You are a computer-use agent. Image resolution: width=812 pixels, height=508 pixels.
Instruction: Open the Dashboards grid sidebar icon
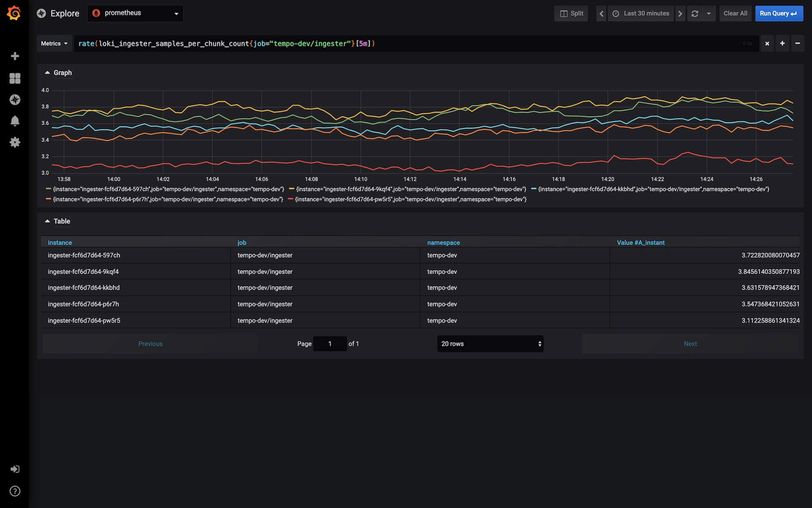tap(15, 78)
